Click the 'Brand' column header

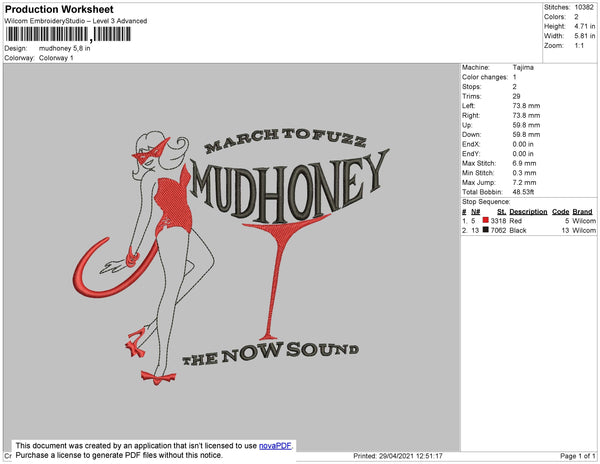[x=582, y=212]
